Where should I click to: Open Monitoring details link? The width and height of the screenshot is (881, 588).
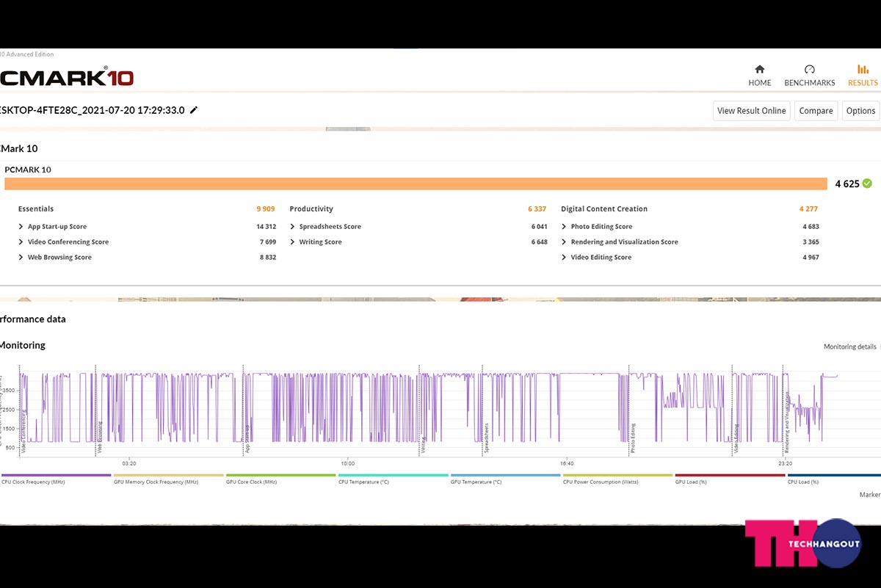tap(849, 346)
